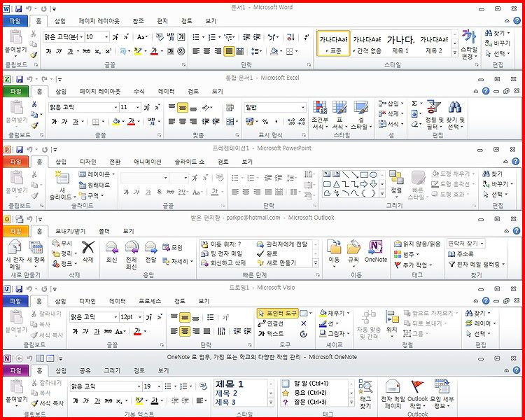Expand PowerPoint's shapes gallery more arrow
The image size is (525, 420).
(x=382, y=194)
